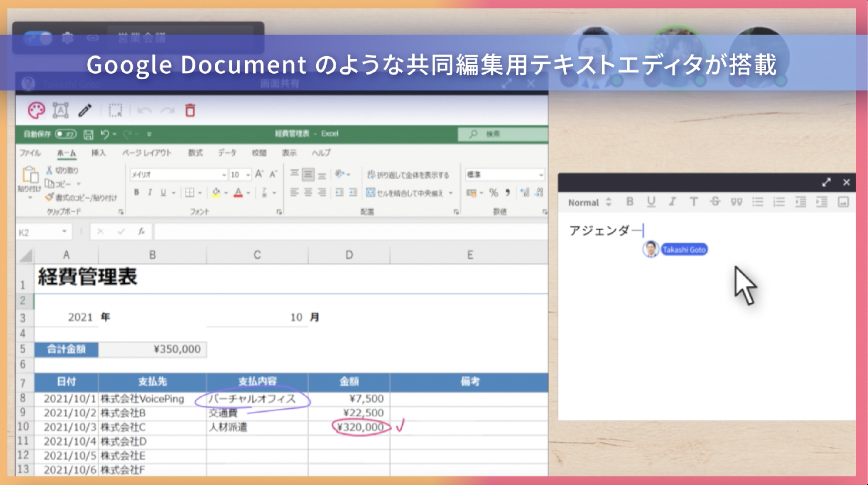Image resolution: width=868 pixels, height=485 pixels.
Task: Click the comma style icon
Action: click(x=507, y=193)
